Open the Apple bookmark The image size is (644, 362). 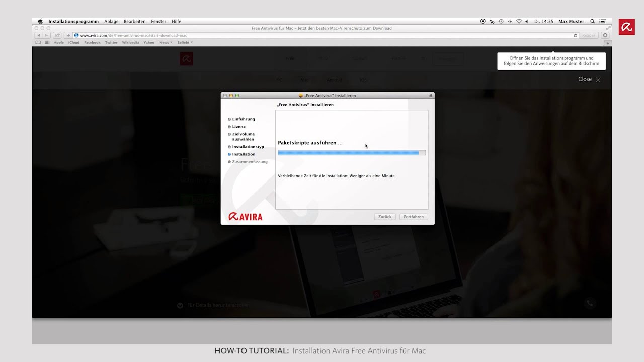click(59, 43)
